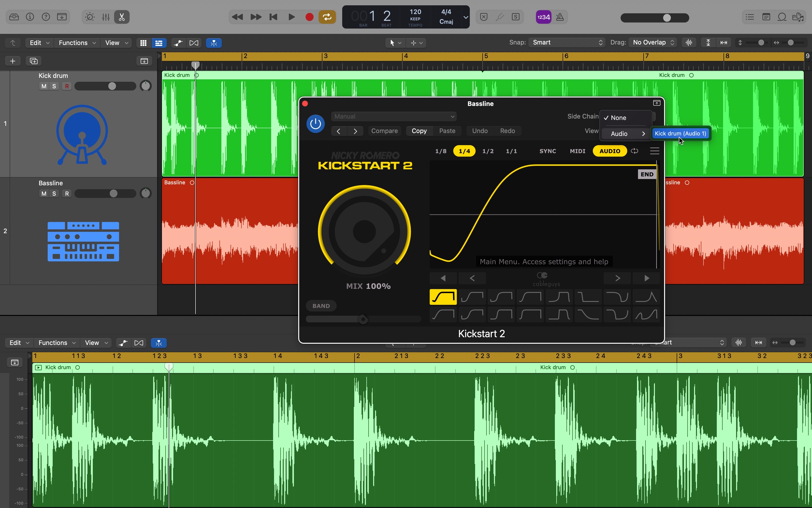Adjust the Kickstart band frequency slider
This screenshot has width=812, height=508.
(x=363, y=319)
